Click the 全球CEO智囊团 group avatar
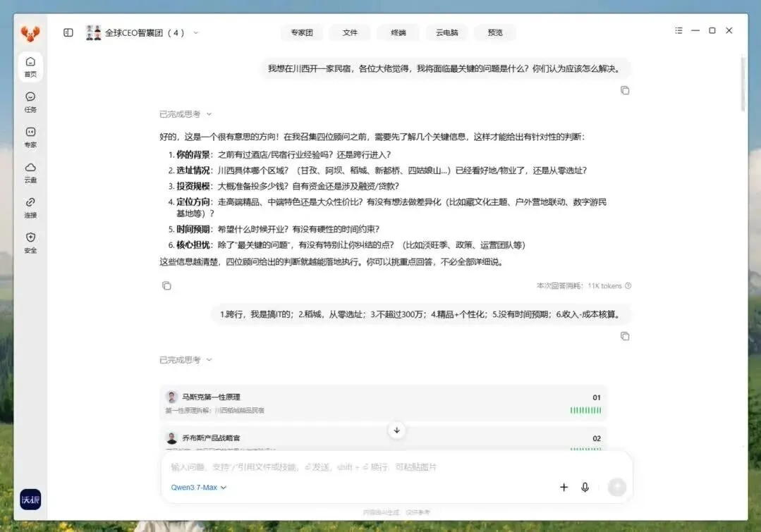This screenshot has height=532, width=761. click(x=93, y=32)
